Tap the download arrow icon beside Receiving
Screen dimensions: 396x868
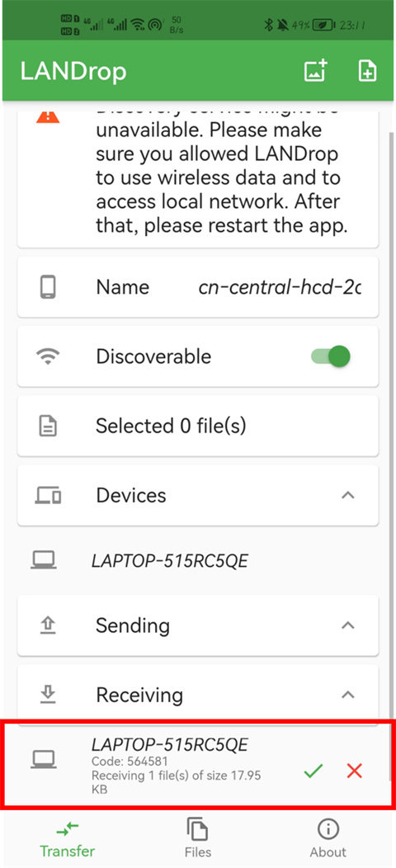(48, 695)
